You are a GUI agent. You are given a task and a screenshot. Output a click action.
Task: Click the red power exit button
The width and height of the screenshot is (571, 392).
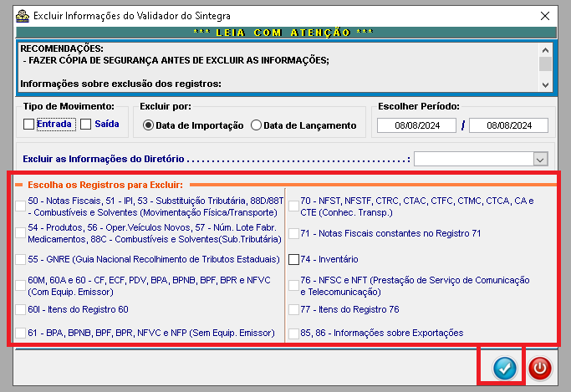(540, 368)
